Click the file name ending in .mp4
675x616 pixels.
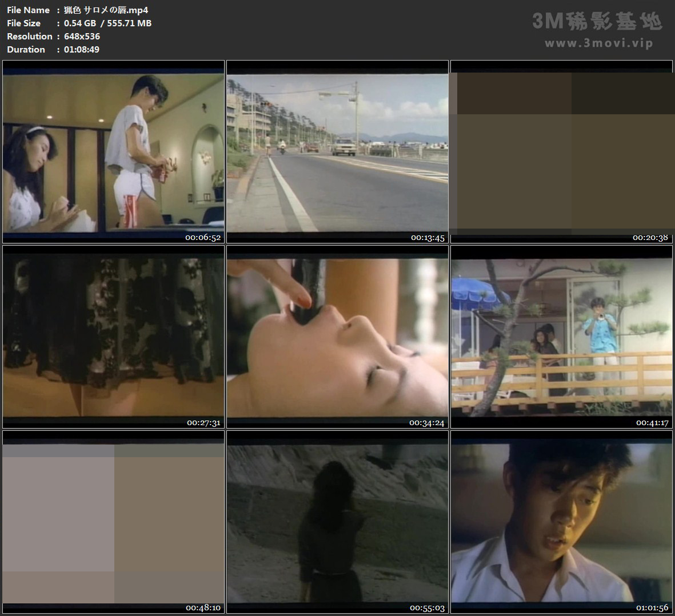click(x=106, y=10)
